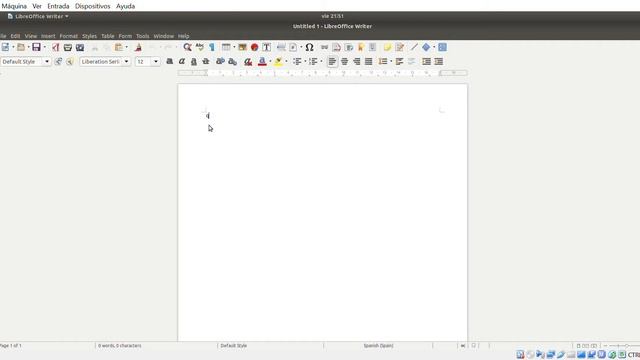The height and width of the screenshot is (360, 640).
Task: Toggle Underline formatting
Action: (x=194, y=62)
